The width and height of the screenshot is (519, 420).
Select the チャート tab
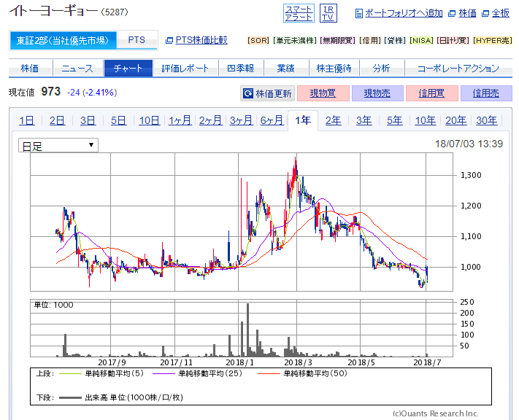[x=128, y=68]
